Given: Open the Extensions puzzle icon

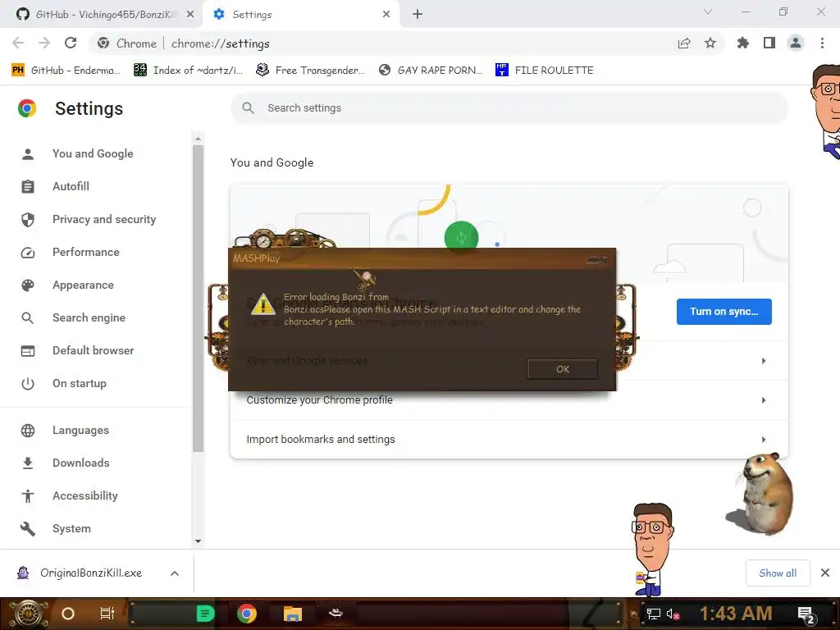Looking at the screenshot, I should coord(743,43).
